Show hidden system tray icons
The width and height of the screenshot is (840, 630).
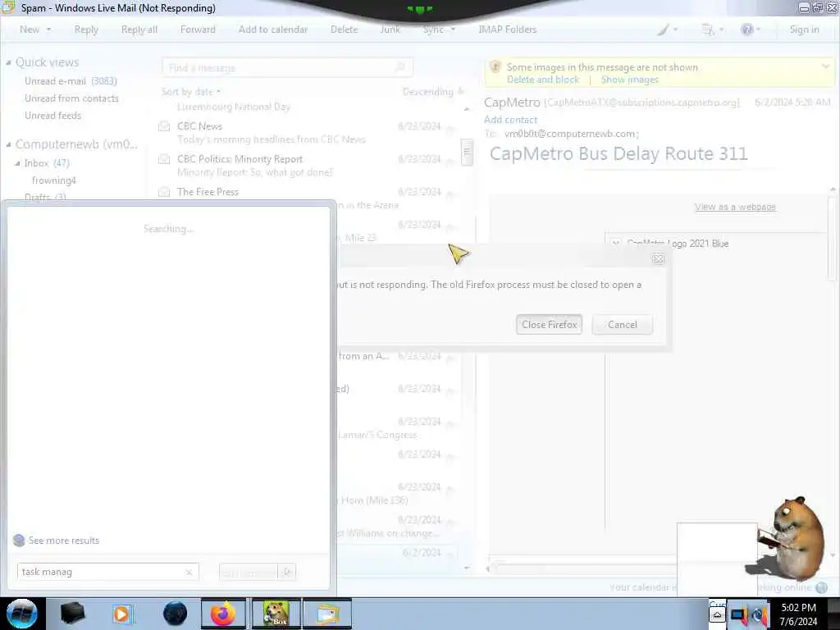(717, 615)
